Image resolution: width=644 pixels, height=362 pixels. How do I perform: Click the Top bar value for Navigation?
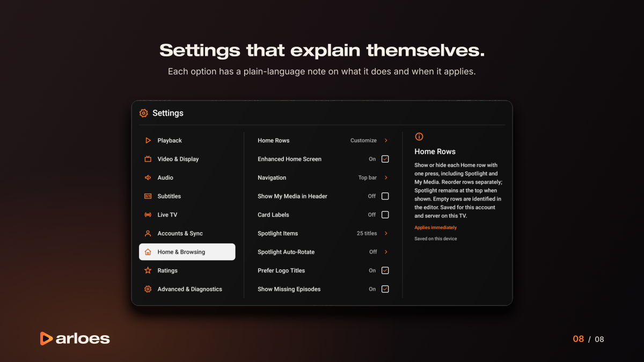(x=368, y=178)
